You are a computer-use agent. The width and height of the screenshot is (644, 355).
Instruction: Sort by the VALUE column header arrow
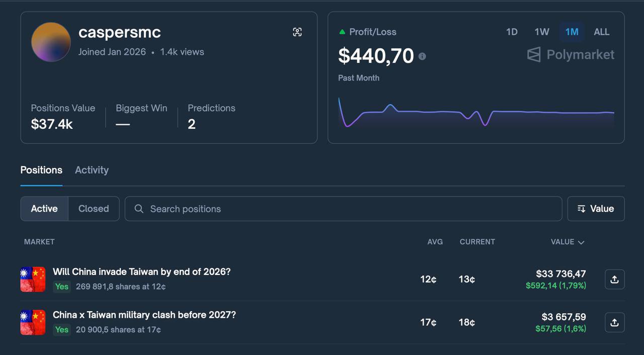tap(581, 242)
